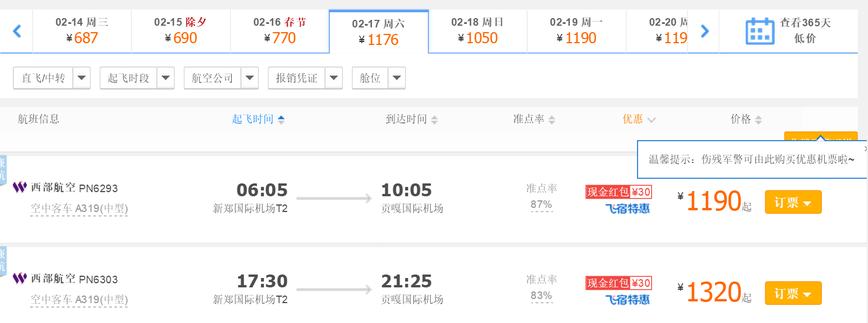Click 飞宿特惠 badge on the 17:30 flight
Screen dimensions: 868x323
627,300
